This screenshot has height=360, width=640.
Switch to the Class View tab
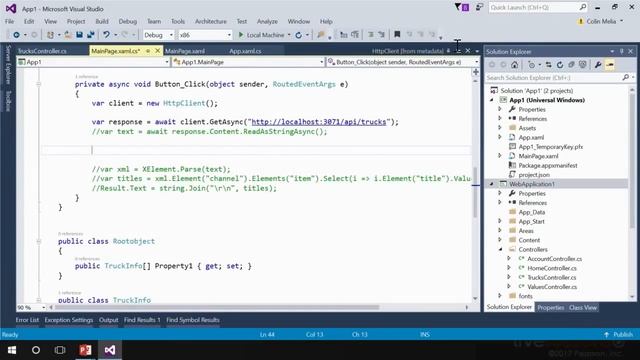[x=583, y=307]
